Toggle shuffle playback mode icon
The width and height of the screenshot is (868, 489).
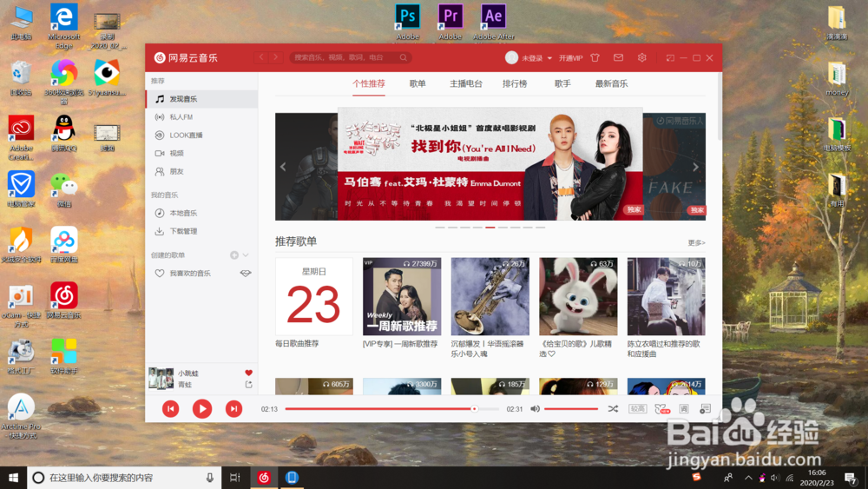pyautogui.click(x=613, y=409)
